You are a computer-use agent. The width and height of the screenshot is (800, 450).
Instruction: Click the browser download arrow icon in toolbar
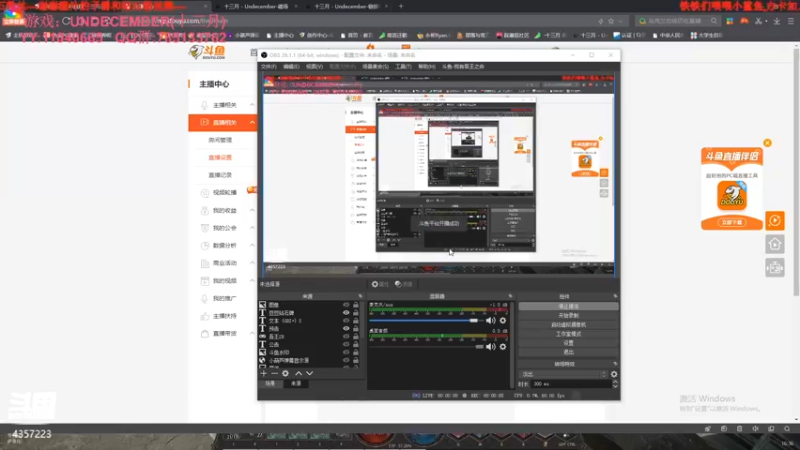point(777,21)
